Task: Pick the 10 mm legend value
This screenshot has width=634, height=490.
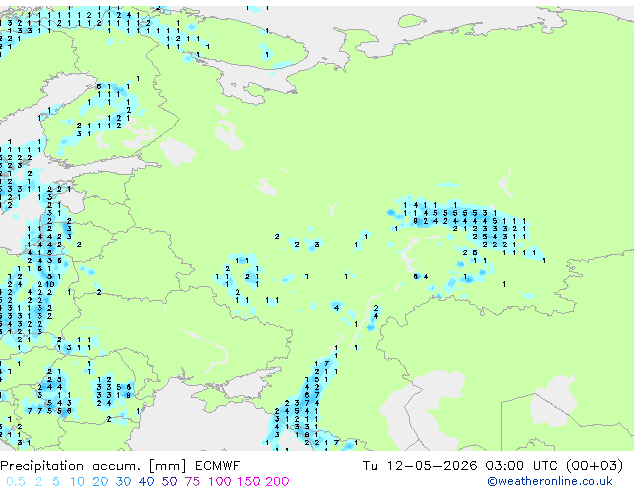Action: [x=77, y=482]
